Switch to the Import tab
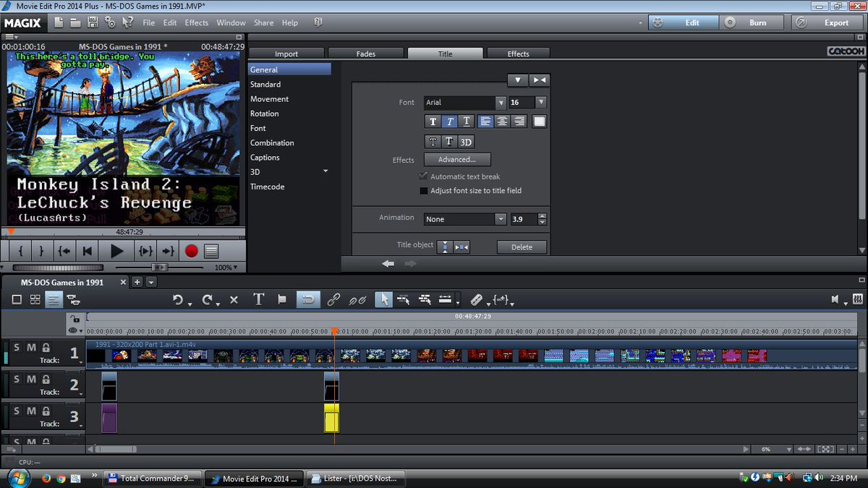Viewport: 868px width, 488px height. point(286,53)
